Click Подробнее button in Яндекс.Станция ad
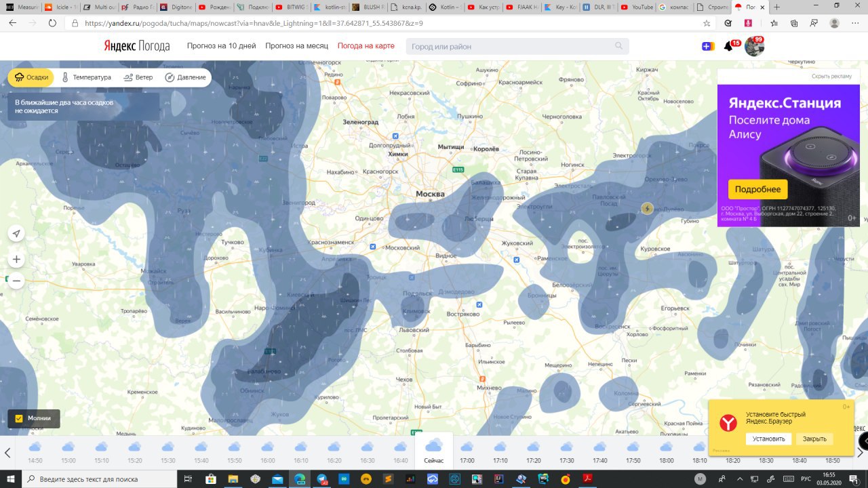Viewport: 868px width, 488px height. pyautogui.click(x=757, y=189)
